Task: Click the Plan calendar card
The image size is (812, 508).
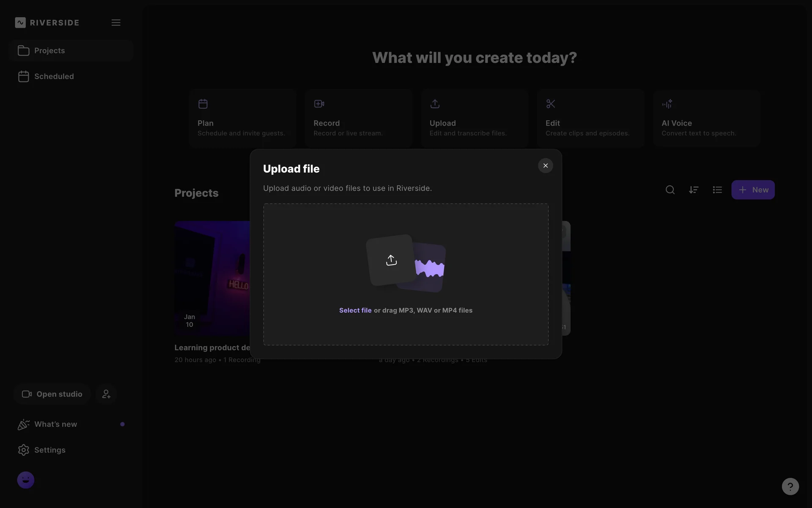Action: pyautogui.click(x=242, y=118)
